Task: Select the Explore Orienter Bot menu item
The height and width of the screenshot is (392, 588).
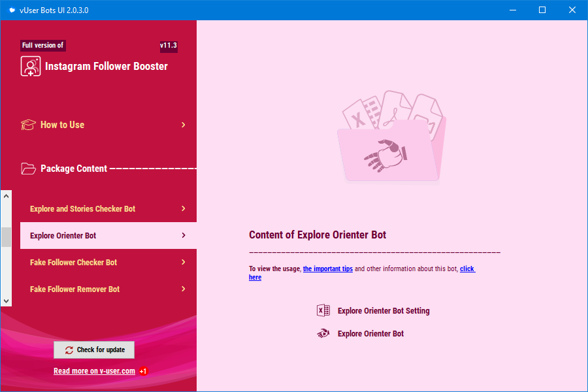Action: point(108,236)
